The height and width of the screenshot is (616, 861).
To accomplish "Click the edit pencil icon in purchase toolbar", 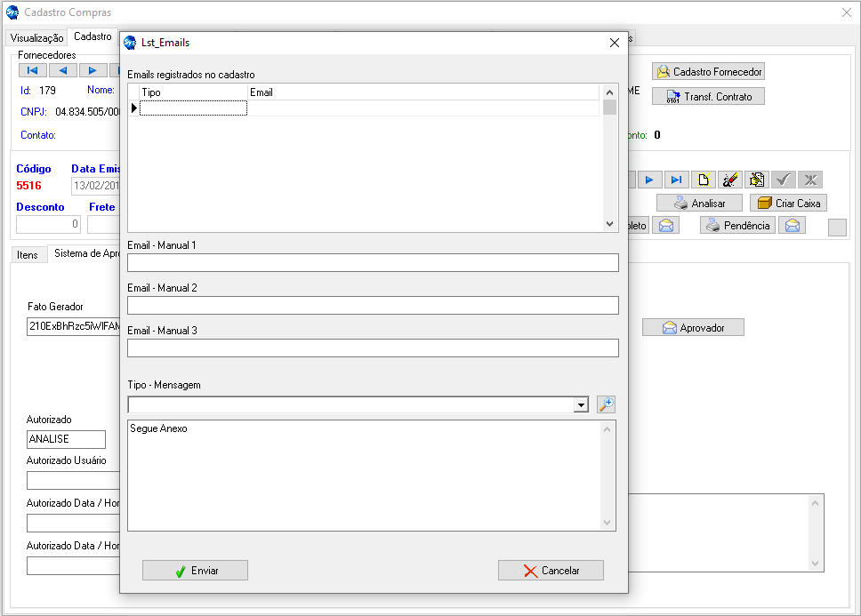I will click(x=730, y=180).
